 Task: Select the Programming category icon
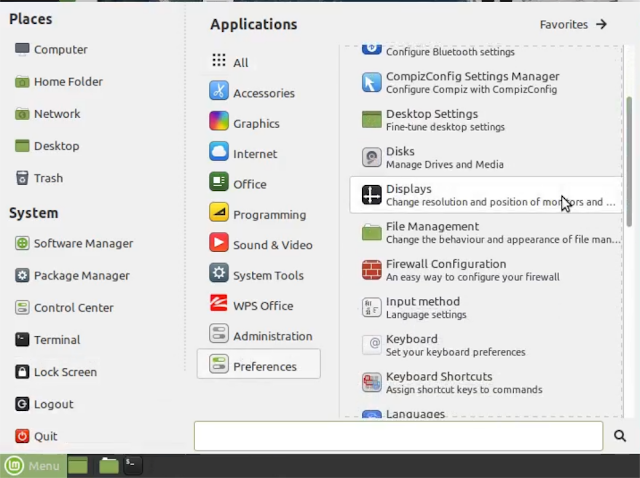click(x=219, y=212)
